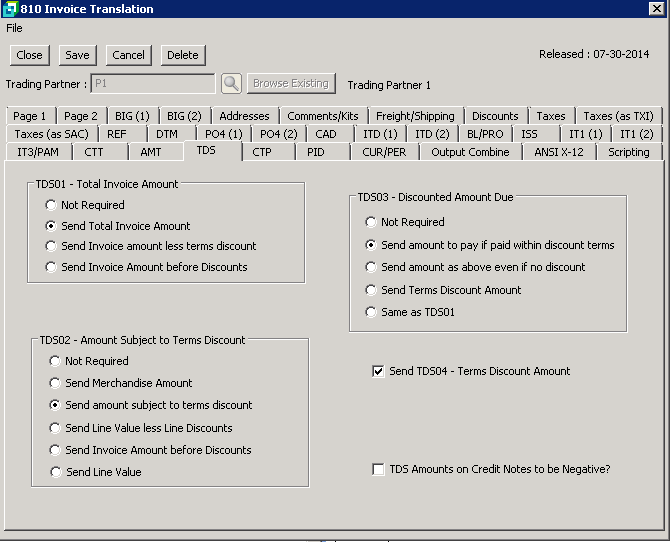Open the Freight/Shipping tab
The width and height of the screenshot is (670, 542).
click(415, 116)
